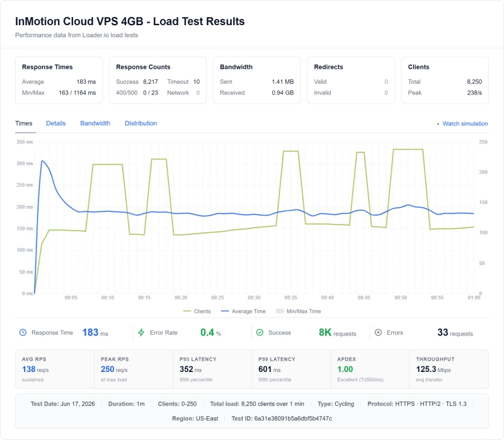Click the Loader.io subtitle text
The width and height of the screenshot is (504, 440).
pyautogui.click(x=76, y=35)
